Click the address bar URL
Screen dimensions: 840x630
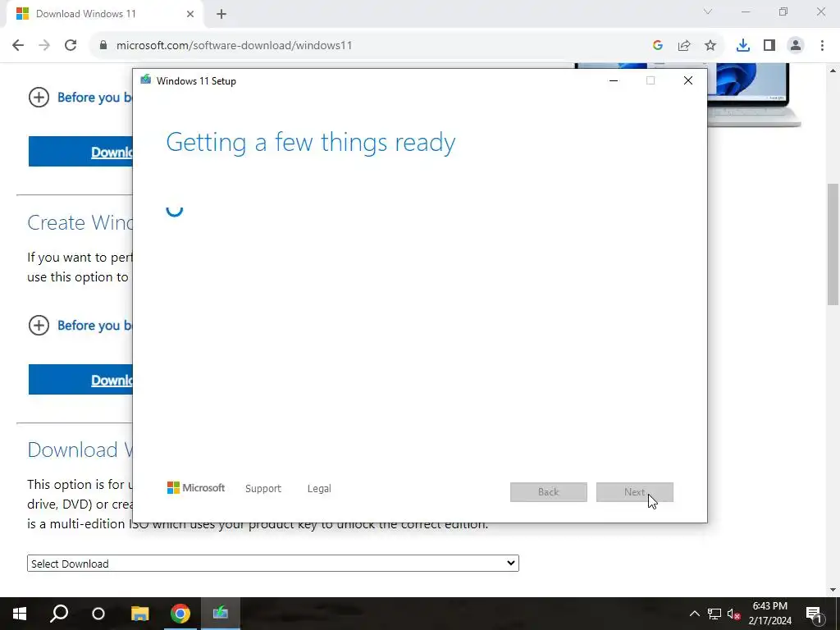[x=234, y=46]
